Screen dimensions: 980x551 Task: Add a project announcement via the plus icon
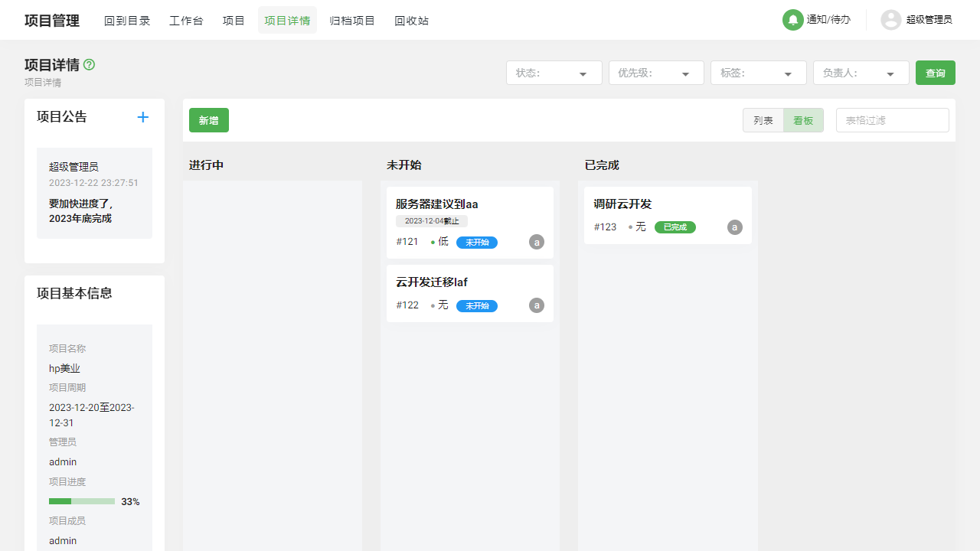pos(143,117)
